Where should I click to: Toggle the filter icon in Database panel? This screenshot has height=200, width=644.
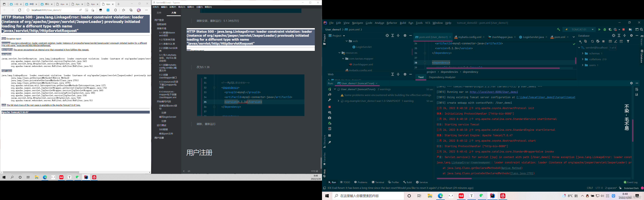point(628,41)
